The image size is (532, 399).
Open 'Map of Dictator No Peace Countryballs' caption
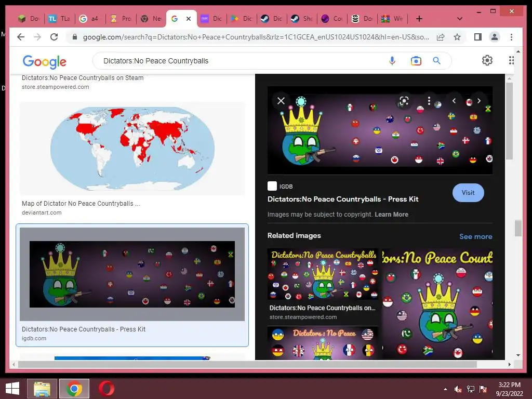pyautogui.click(x=81, y=204)
